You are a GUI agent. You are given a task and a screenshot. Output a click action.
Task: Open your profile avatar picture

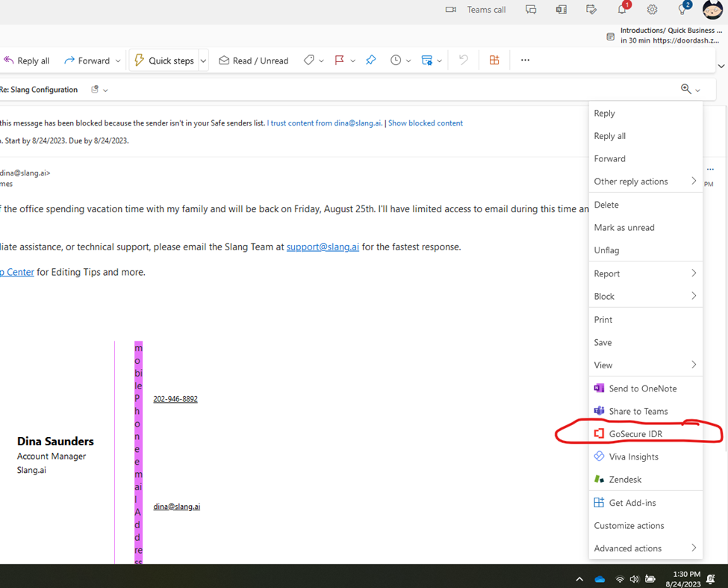click(x=712, y=10)
